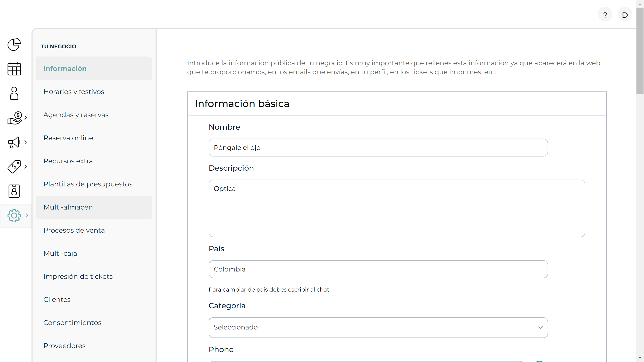
Task: Open Consentimientos settings
Action: point(94,322)
